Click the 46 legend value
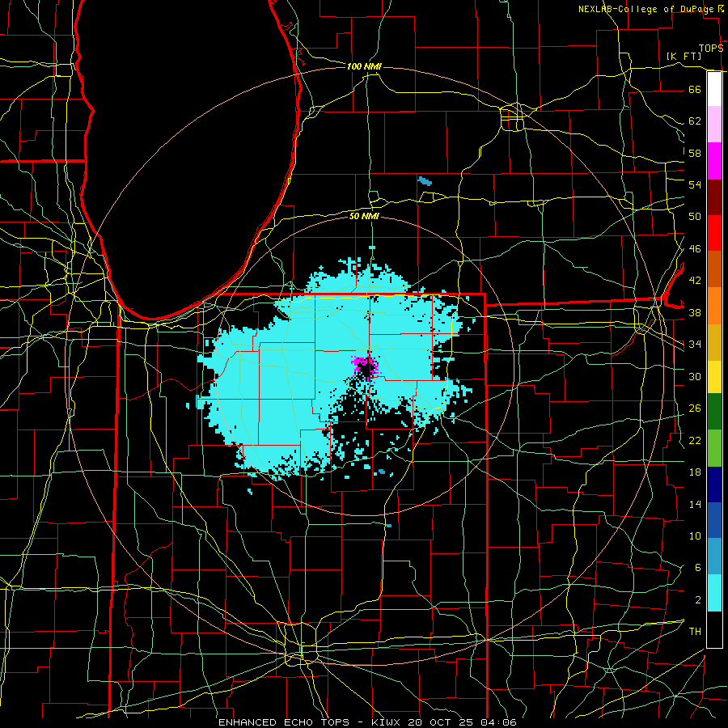Image resolution: width=728 pixels, height=728 pixels. tap(695, 249)
